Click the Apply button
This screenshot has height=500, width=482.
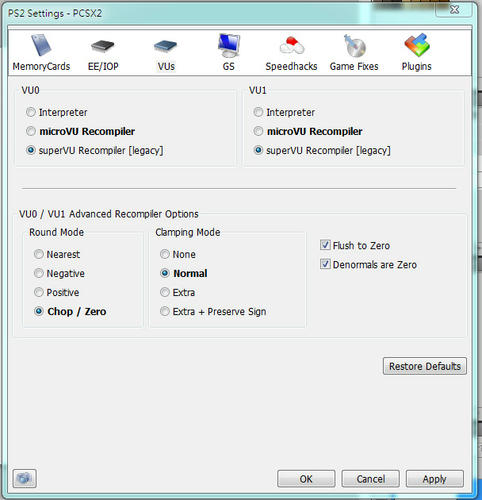[434, 479]
